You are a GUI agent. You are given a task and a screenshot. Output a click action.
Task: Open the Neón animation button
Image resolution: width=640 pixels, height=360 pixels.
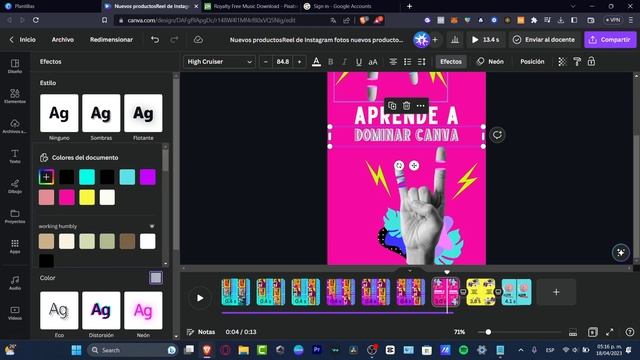(x=490, y=62)
